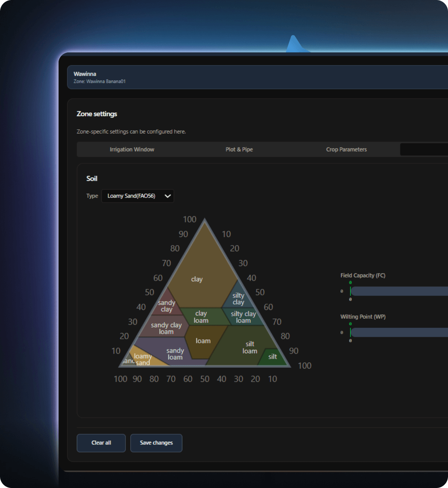Click the Field Capacity (FC) slider track
Screen dimensions: 448x488
pyautogui.click(x=399, y=291)
